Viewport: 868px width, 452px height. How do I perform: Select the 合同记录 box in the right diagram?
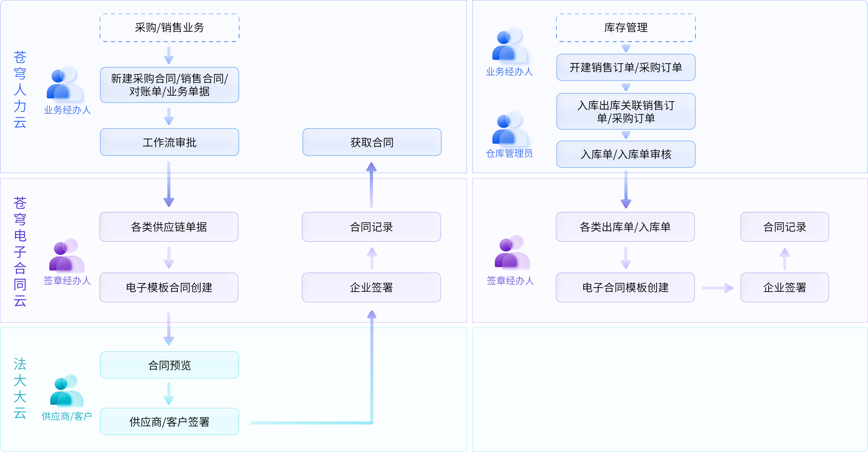tap(784, 227)
